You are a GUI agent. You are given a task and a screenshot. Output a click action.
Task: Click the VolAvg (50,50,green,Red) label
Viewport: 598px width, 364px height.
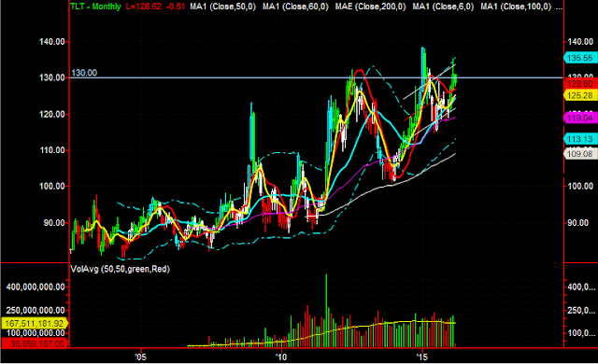pos(121,269)
